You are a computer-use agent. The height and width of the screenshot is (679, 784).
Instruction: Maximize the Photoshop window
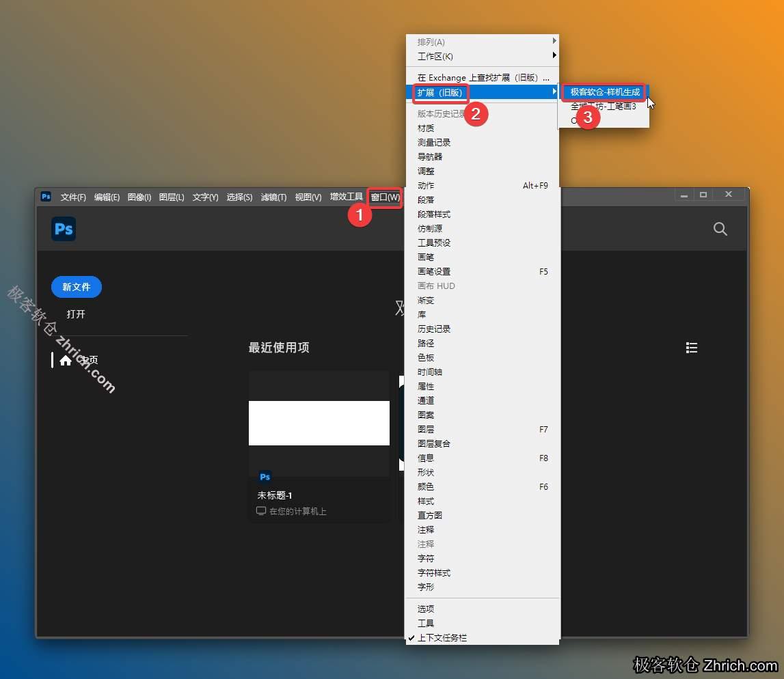[x=703, y=195]
